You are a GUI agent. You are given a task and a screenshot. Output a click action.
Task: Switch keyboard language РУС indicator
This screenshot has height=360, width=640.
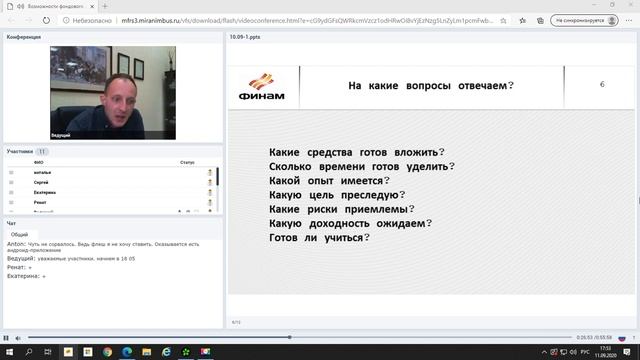[585, 352]
